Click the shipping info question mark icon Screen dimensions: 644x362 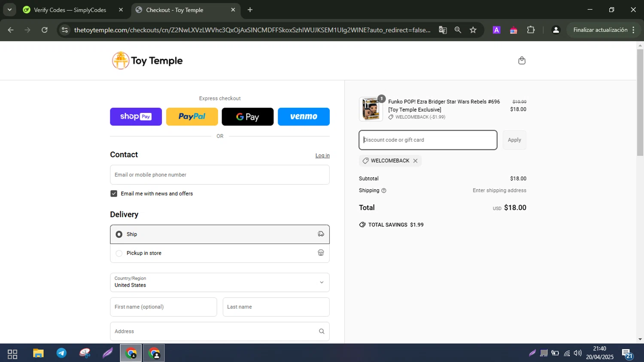coord(384,191)
